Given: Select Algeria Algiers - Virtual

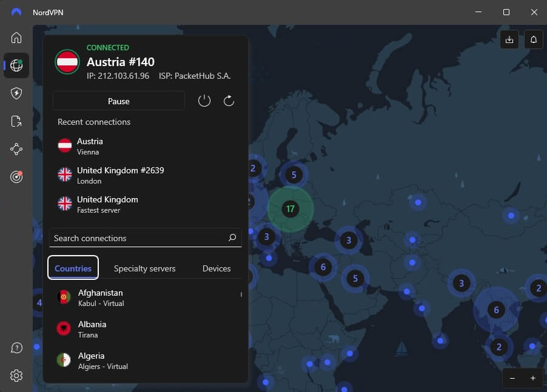Looking at the screenshot, I should click(146, 360).
